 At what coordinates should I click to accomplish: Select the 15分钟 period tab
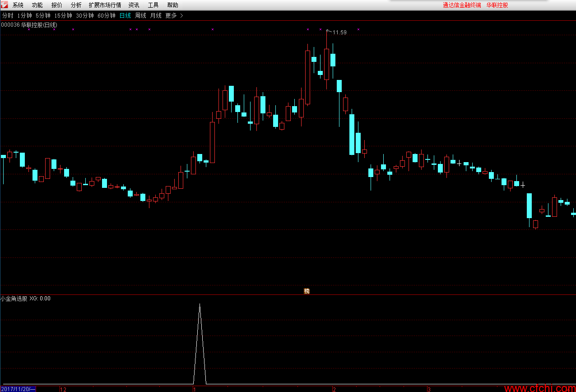pyautogui.click(x=63, y=15)
